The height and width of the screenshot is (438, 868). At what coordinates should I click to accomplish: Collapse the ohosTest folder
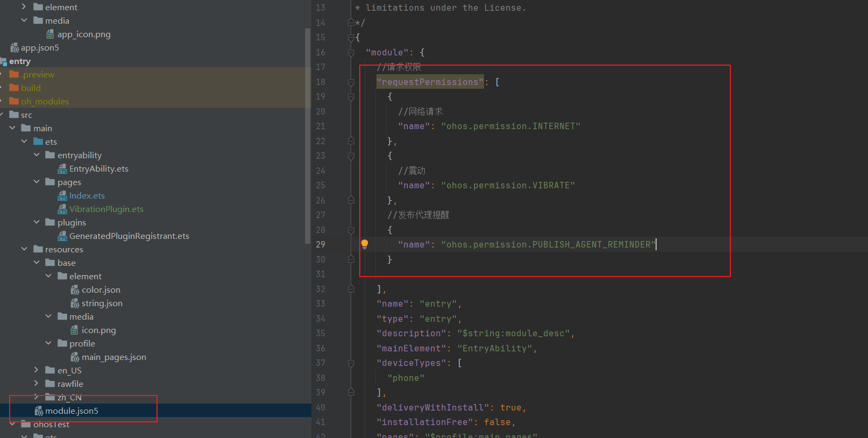[12, 424]
